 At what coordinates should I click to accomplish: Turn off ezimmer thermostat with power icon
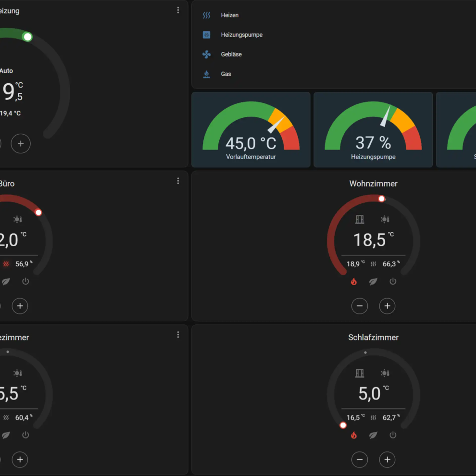tap(25, 435)
